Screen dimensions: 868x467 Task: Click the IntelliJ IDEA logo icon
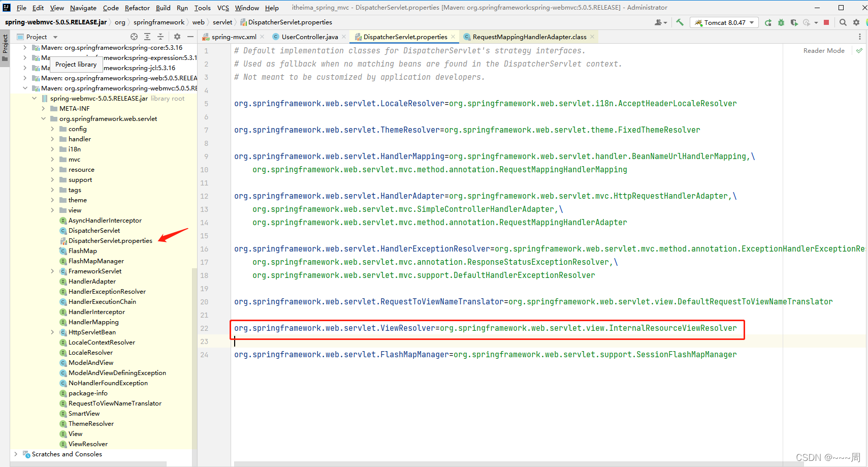click(7, 8)
